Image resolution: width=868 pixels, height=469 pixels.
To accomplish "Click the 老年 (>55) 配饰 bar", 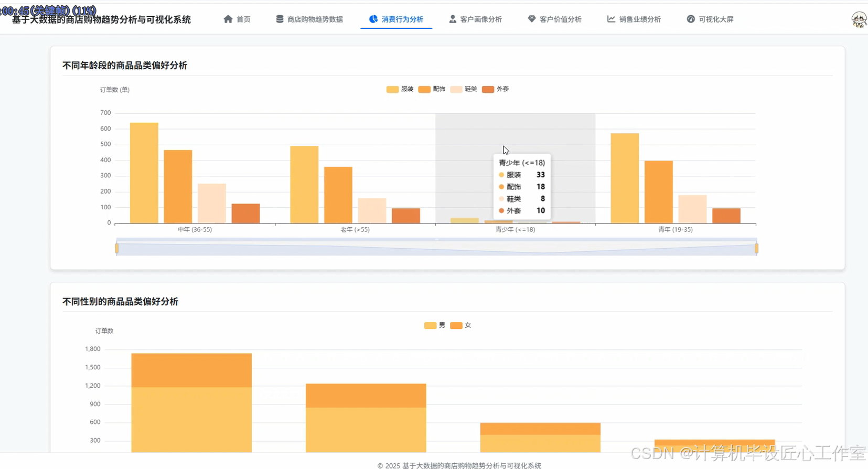I will 338,195.
